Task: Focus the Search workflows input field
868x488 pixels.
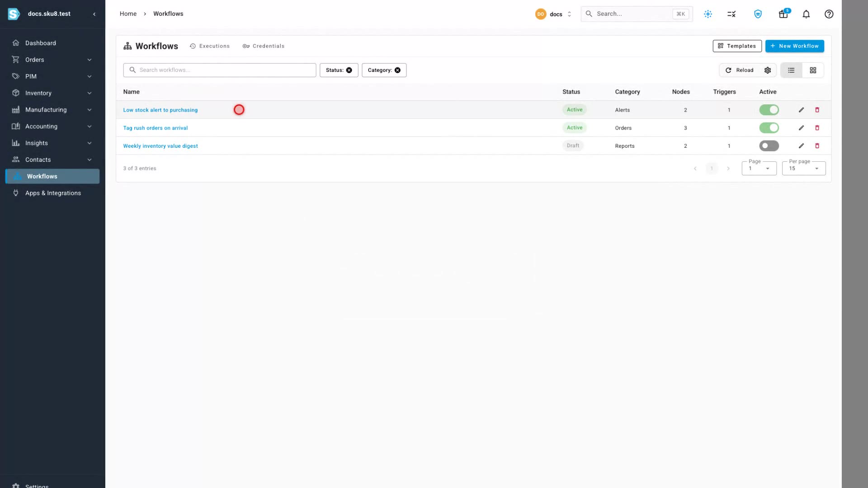Action: tap(220, 70)
